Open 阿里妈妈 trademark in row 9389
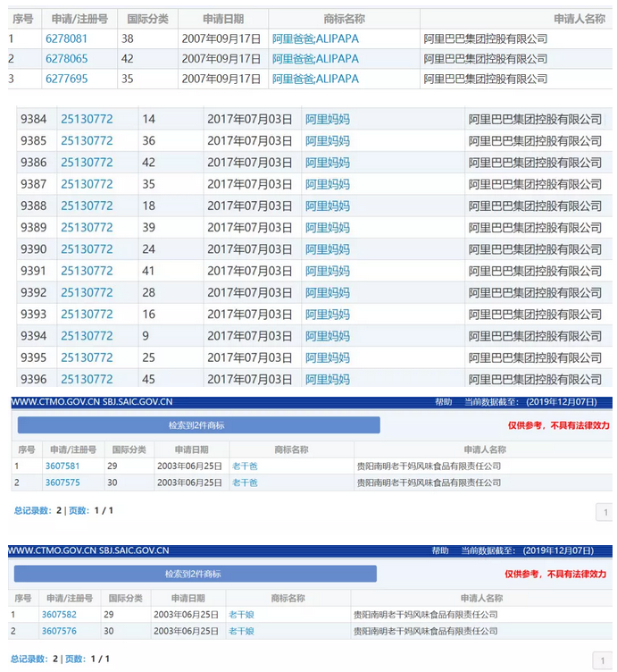The image size is (617, 672). pyautogui.click(x=328, y=228)
